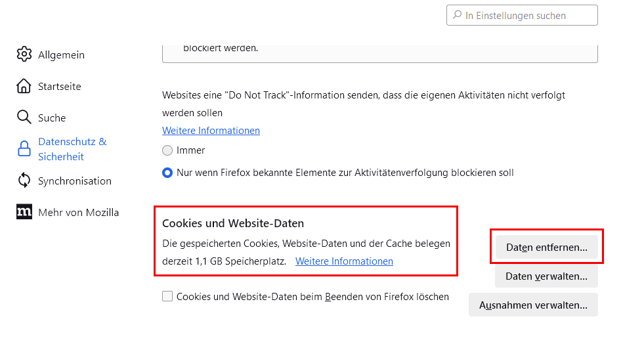Viewport: 644px width, 348px height.
Task: Click the magnifier icon in settings search
Action: (x=456, y=16)
